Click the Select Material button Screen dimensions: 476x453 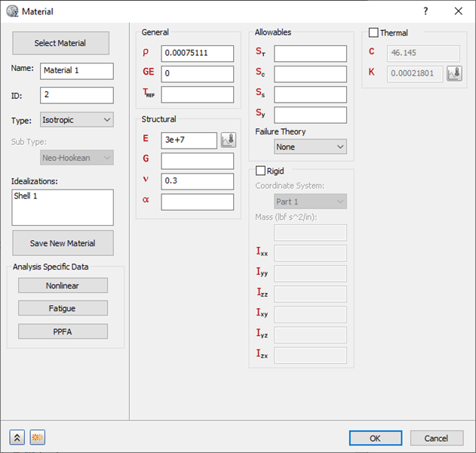pos(60,43)
